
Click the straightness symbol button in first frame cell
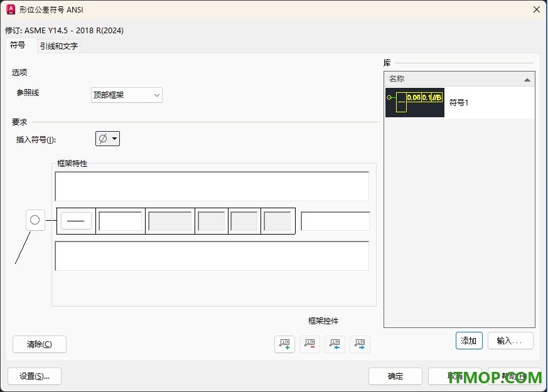coord(76,221)
